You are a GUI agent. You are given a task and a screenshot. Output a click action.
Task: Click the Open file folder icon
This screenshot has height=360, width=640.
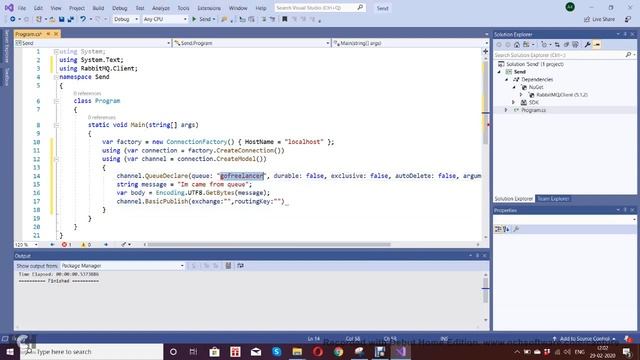(52, 19)
